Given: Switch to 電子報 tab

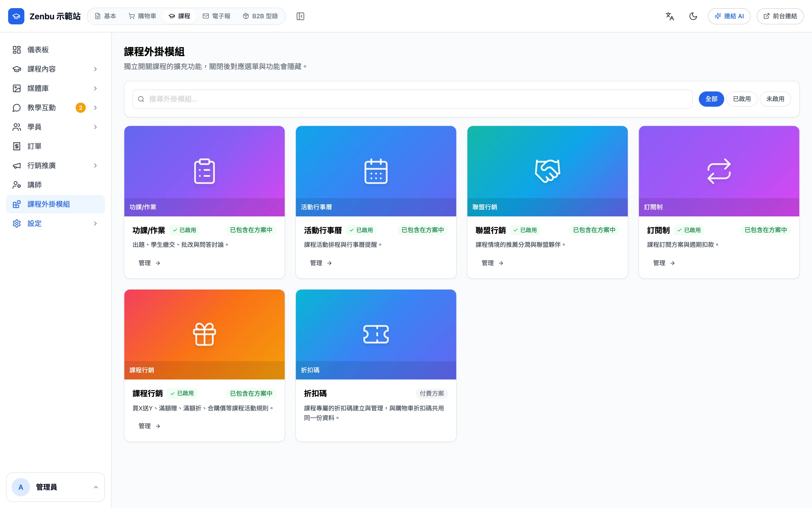Looking at the screenshot, I should click(216, 16).
